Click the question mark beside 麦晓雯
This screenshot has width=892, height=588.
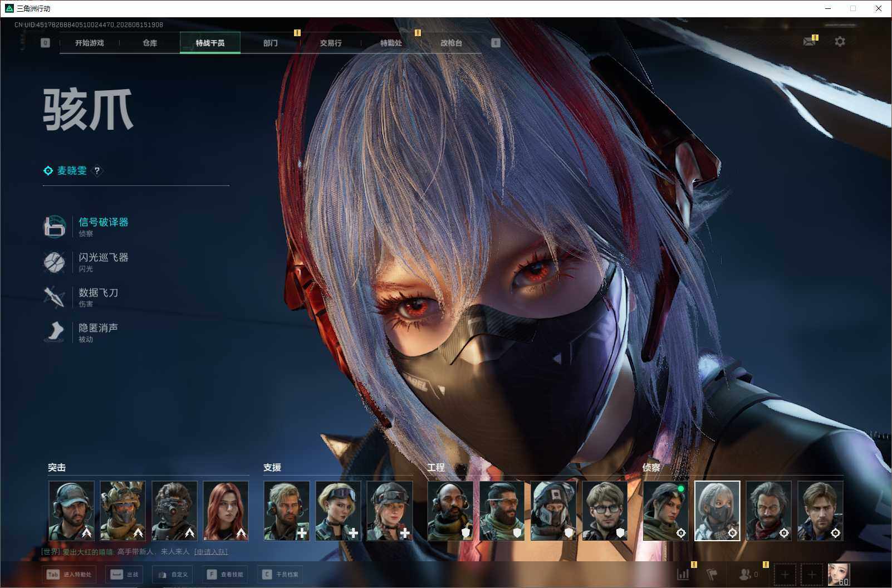point(97,171)
